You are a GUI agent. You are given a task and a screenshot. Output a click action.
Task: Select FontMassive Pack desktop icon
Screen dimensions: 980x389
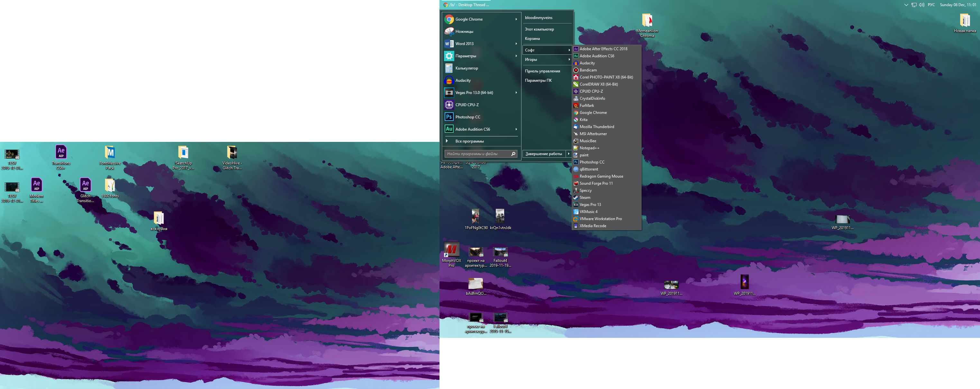tap(110, 157)
